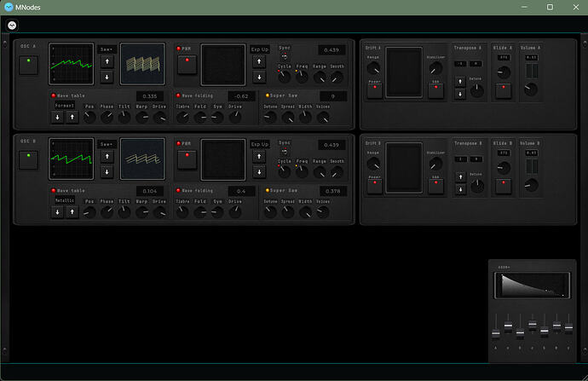
Task: Click OSC B 3D wavetable preview
Action: [142, 159]
